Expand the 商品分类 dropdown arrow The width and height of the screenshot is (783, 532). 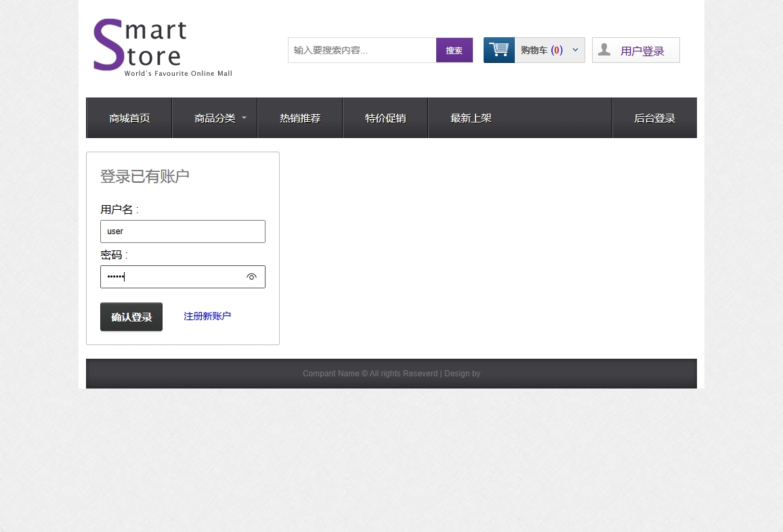[x=245, y=118]
